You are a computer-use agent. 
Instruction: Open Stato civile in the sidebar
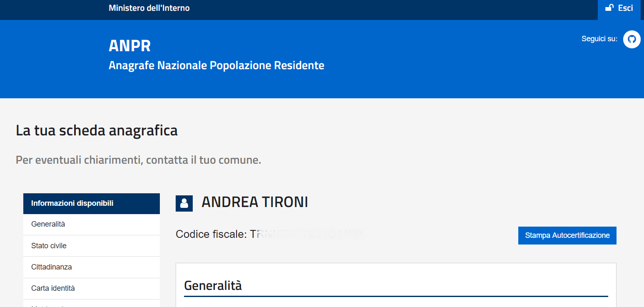coord(92,246)
